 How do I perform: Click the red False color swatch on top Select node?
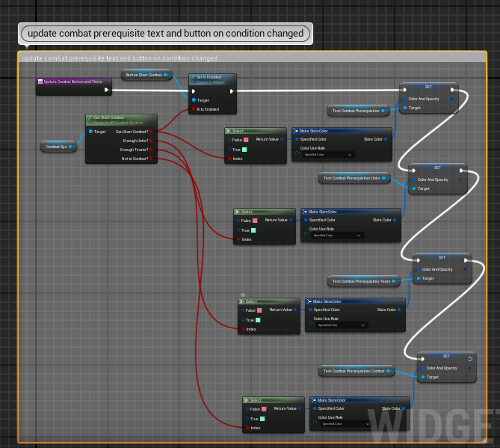pos(246,140)
